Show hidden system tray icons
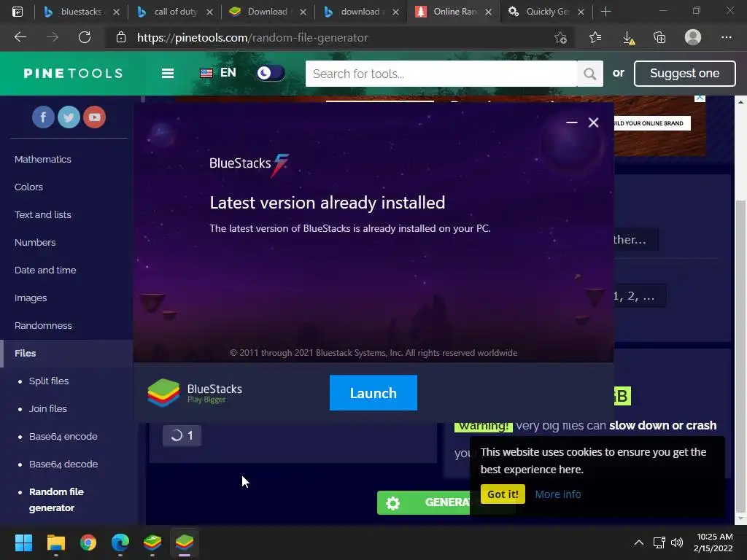The image size is (747, 560). pos(639,542)
